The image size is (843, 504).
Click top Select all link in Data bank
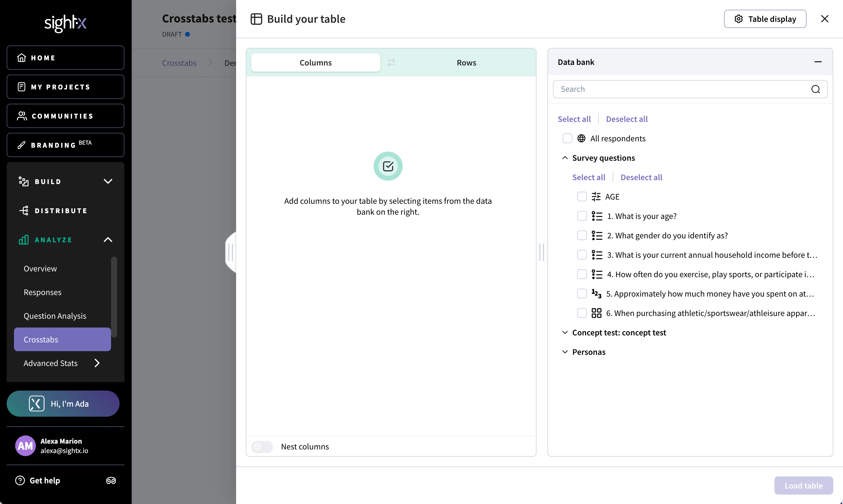point(574,119)
